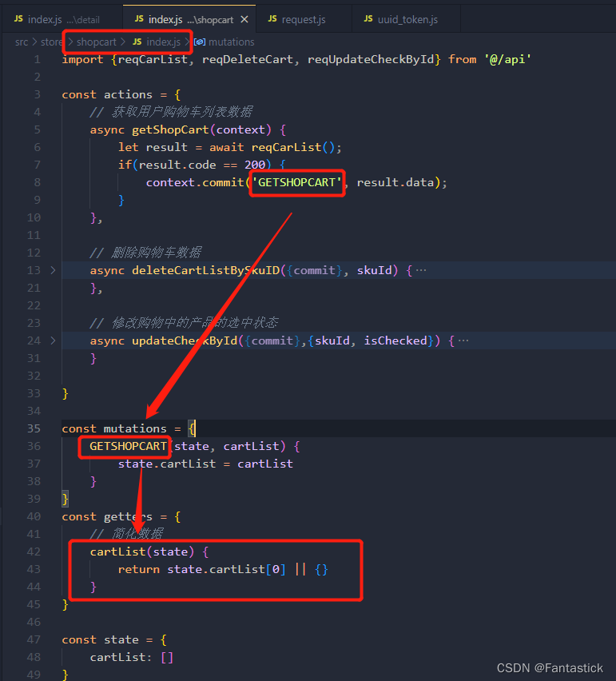
Task: Click the 'getShopCart' function name
Action: click(170, 129)
